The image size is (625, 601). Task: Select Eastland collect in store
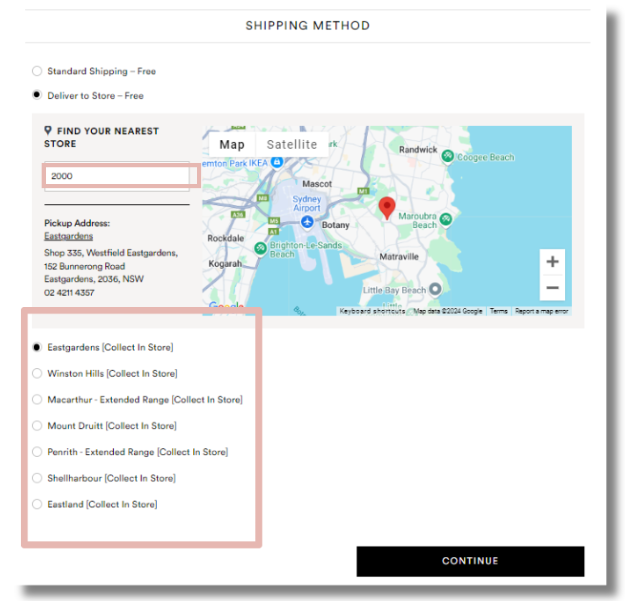point(37,504)
